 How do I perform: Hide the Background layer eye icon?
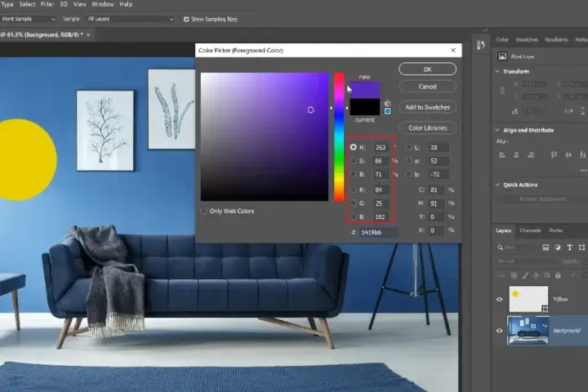(x=500, y=331)
